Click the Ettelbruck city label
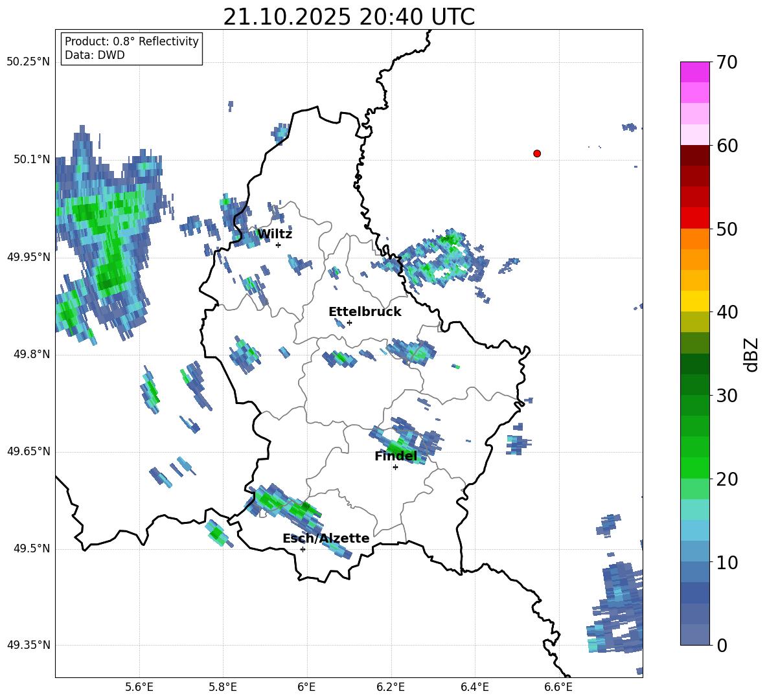The height and width of the screenshot is (700, 767). click(x=365, y=312)
